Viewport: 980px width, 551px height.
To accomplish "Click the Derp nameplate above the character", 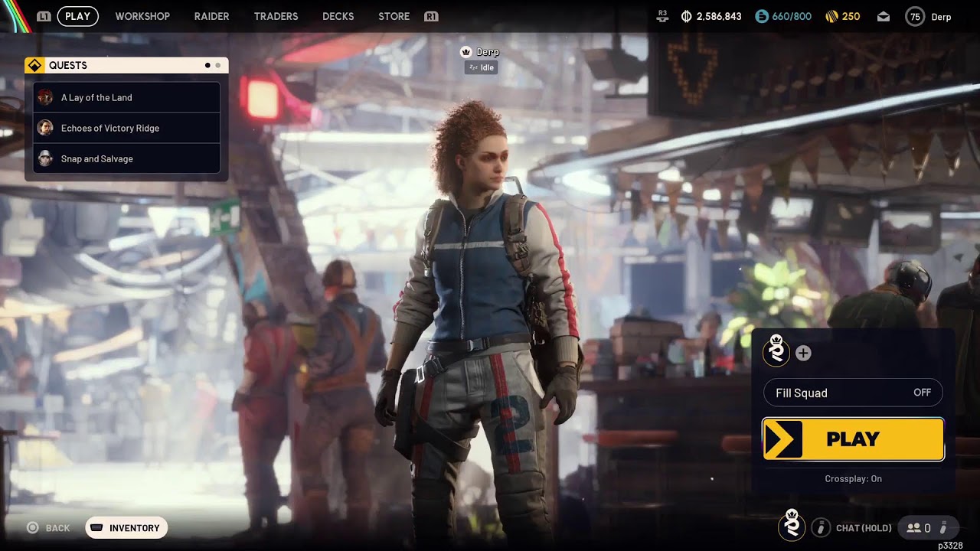I will tap(488, 52).
